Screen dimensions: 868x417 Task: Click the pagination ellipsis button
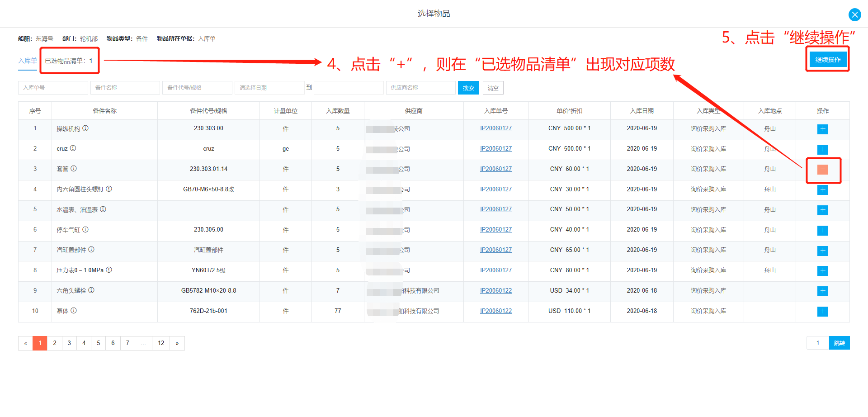click(x=143, y=343)
